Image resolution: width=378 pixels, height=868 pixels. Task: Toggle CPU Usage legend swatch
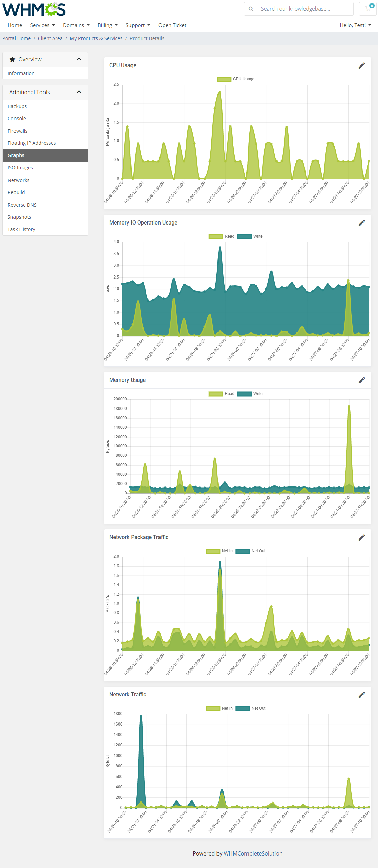[224, 79]
